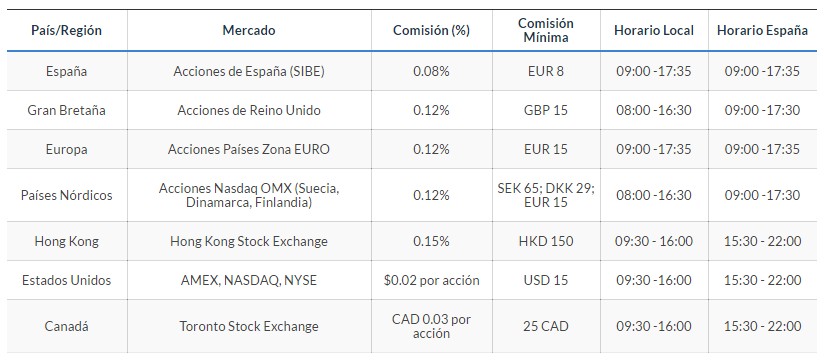Screen dimensions: 824x360
Task: Select the Acciones de España (SIBE) cell
Action: (249, 71)
